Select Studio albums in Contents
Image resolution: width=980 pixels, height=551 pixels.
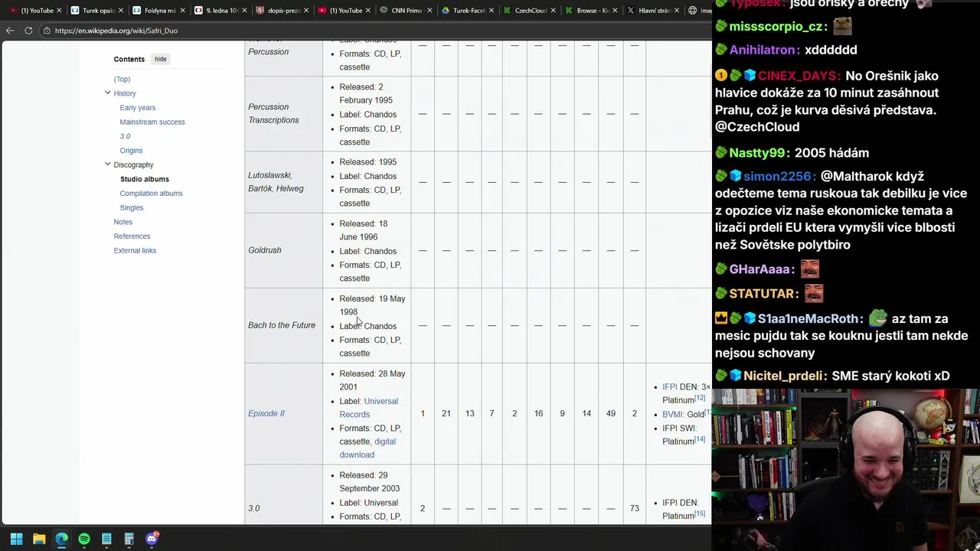[x=145, y=179]
